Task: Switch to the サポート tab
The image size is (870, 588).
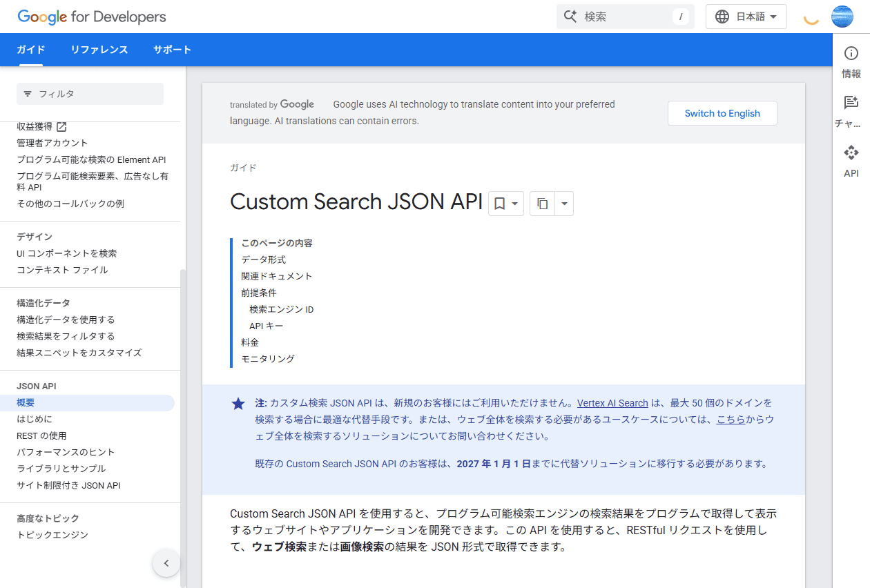Action: click(x=173, y=50)
